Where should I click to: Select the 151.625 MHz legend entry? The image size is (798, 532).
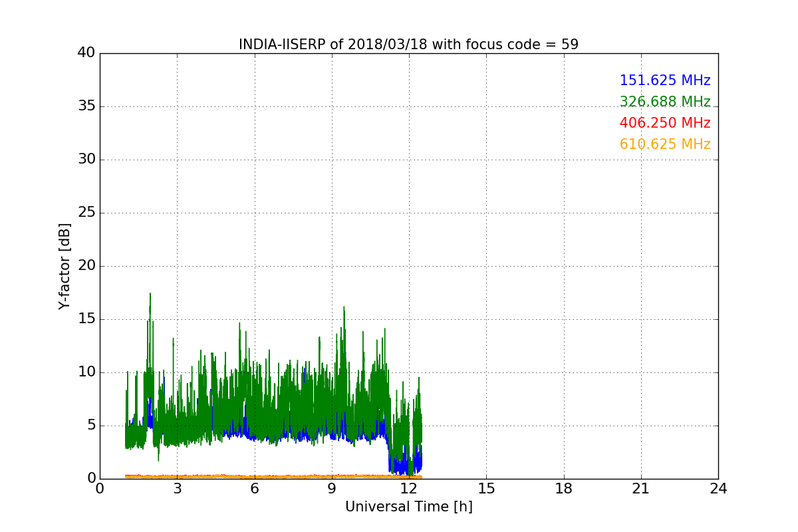pos(665,80)
